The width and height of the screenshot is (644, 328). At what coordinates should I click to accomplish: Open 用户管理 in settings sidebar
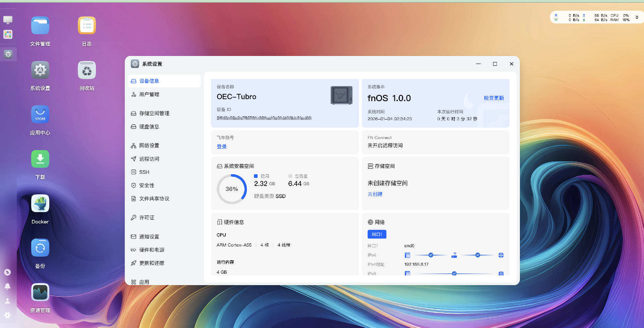(149, 94)
